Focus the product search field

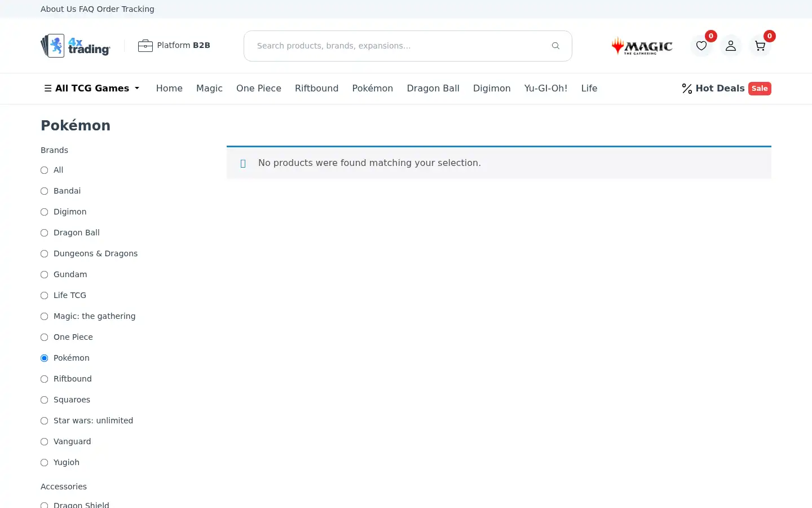pyautogui.click(x=408, y=46)
